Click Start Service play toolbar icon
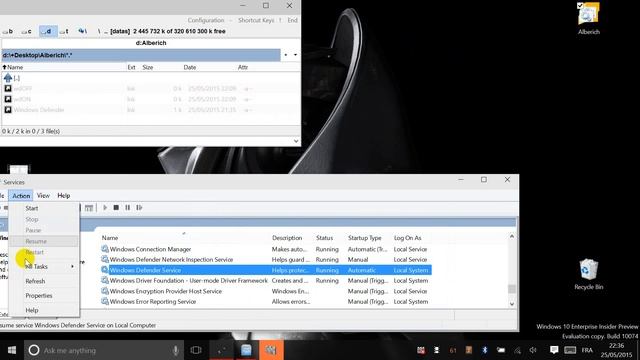 (105, 208)
